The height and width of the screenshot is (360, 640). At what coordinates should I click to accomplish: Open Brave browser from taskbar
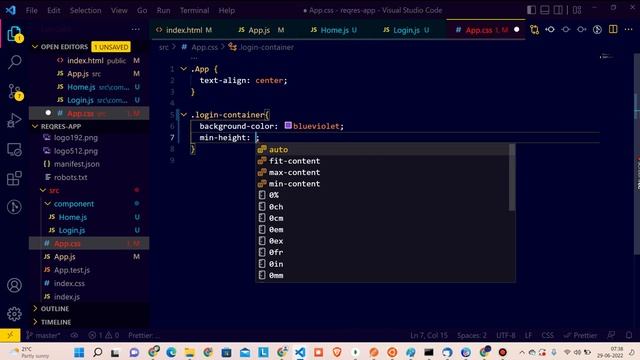click(x=337, y=352)
